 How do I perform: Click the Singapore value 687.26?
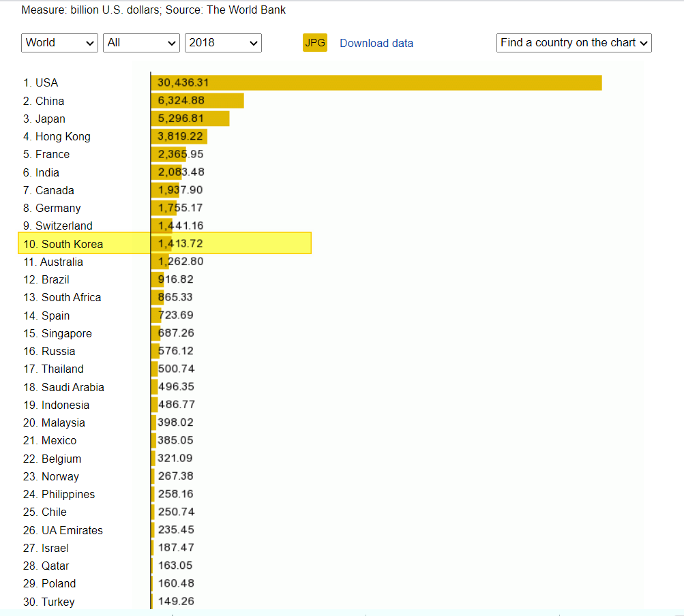tap(176, 333)
